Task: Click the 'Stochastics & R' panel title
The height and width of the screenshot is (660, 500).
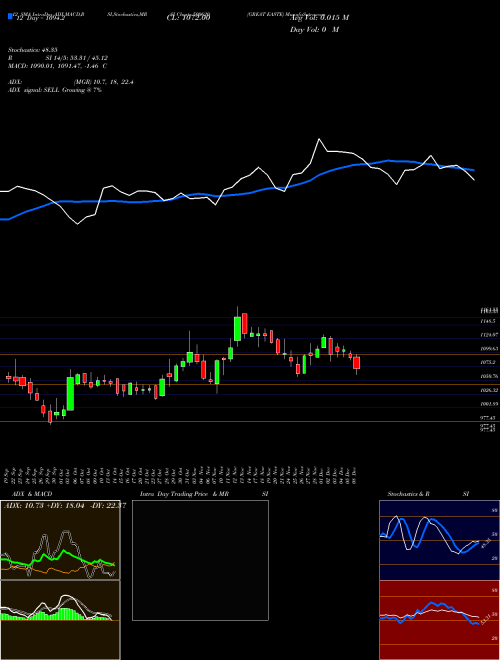Action: point(408,494)
